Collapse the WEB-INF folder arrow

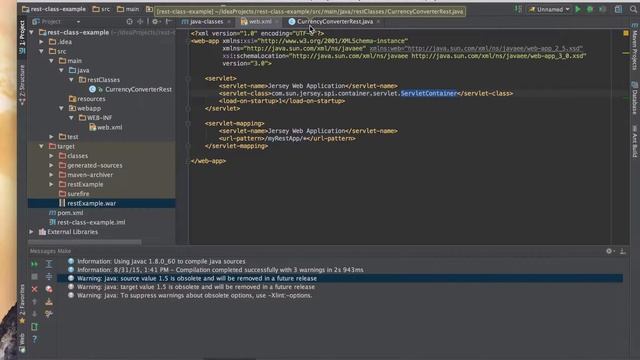71,118
